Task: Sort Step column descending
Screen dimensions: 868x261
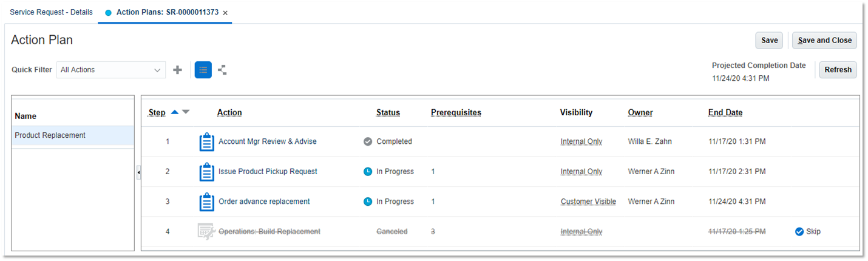Action: tap(186, 112)
